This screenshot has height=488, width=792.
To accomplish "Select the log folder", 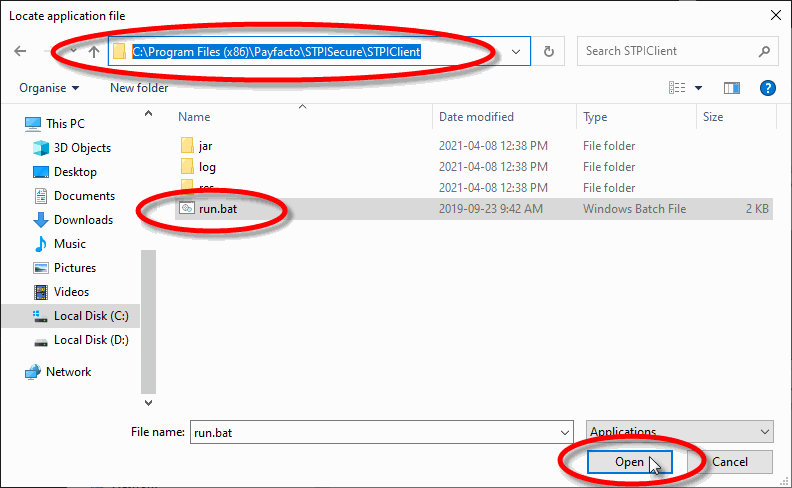I will [x=207, y=167].
